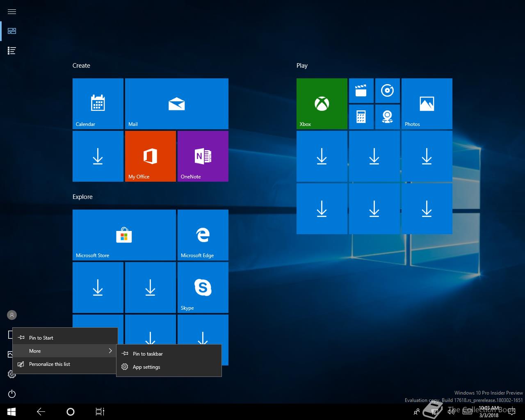
Task: Open the OneNote tile
Action: pos(203,156)
